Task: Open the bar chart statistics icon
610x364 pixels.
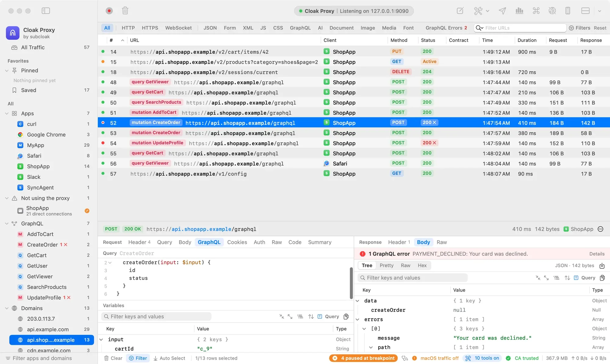Action: click(519, 11)
